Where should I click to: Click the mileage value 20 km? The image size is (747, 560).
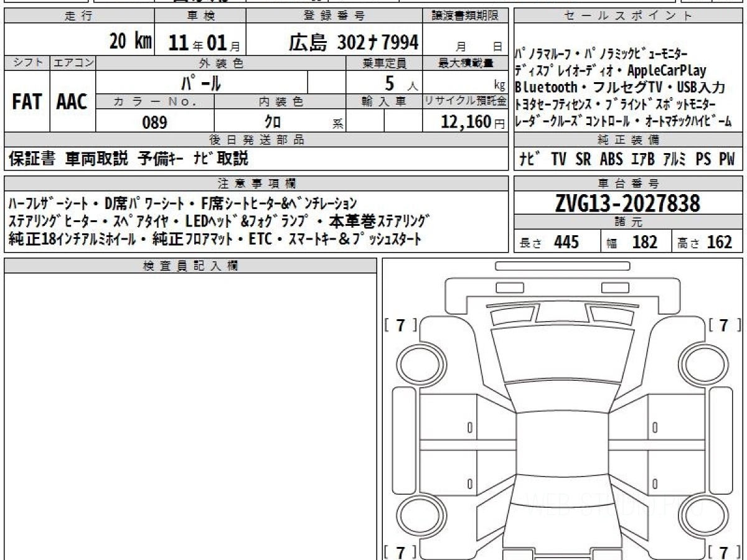(131, 42)
